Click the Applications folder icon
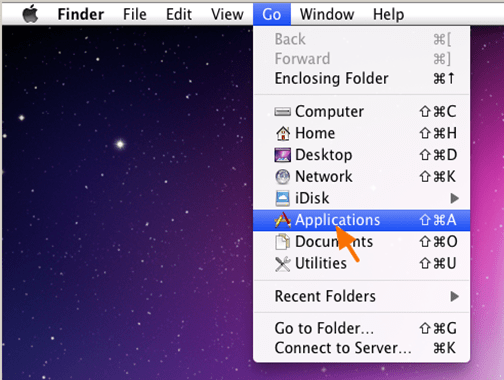 point(282,220)
